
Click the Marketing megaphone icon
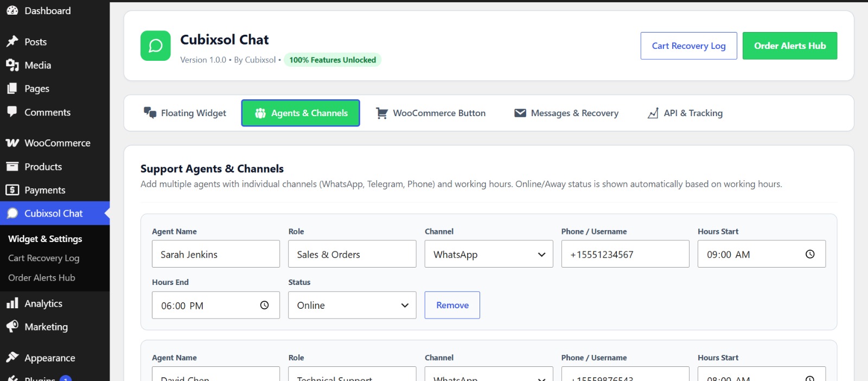(12, 327)
